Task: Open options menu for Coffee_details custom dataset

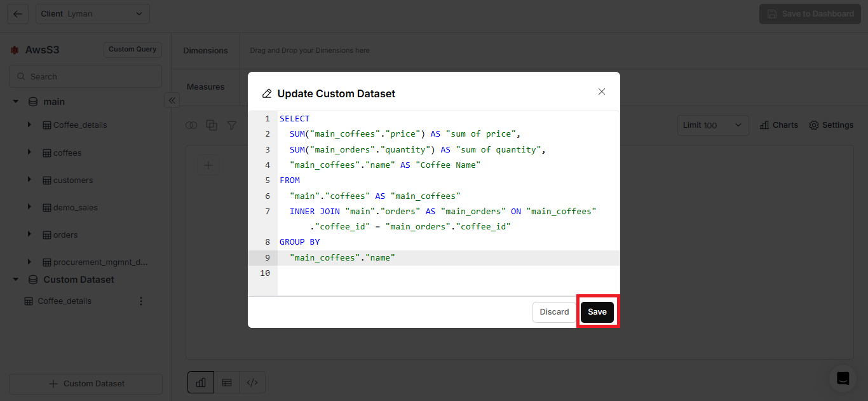Action: [141, 301]
